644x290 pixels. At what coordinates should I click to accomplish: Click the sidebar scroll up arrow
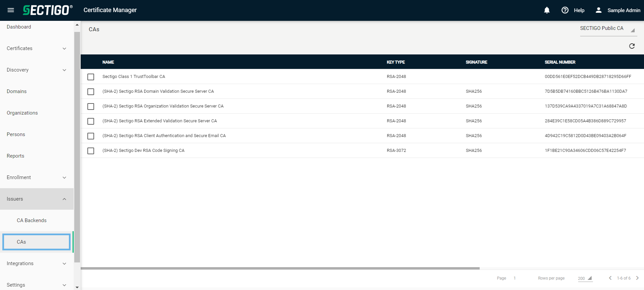coord(77,25)
